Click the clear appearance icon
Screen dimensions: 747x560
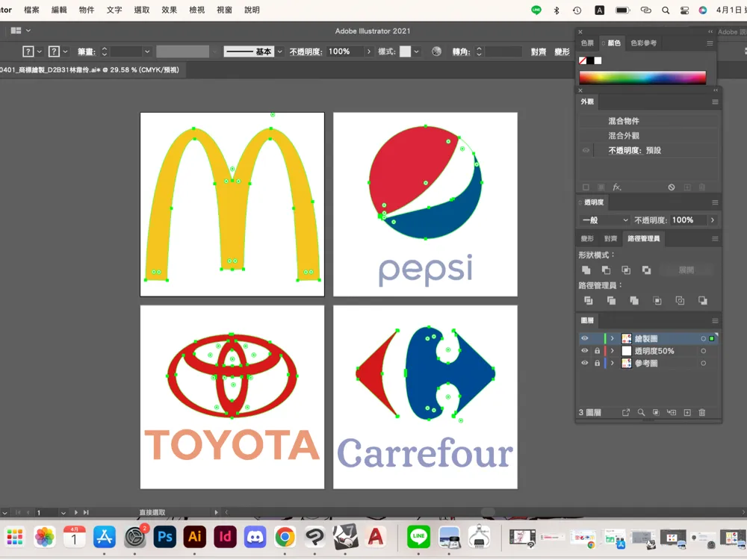pos(672,187)
